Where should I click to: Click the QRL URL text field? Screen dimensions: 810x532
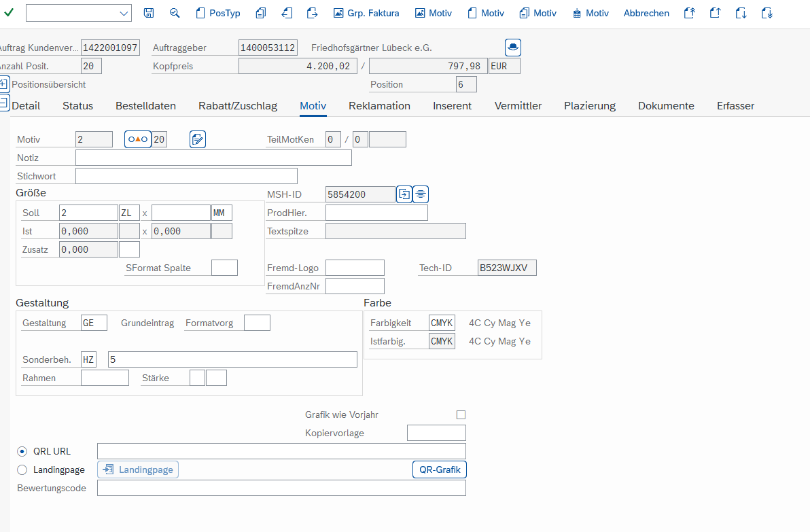pyautogui.click(x=281, y=451)
